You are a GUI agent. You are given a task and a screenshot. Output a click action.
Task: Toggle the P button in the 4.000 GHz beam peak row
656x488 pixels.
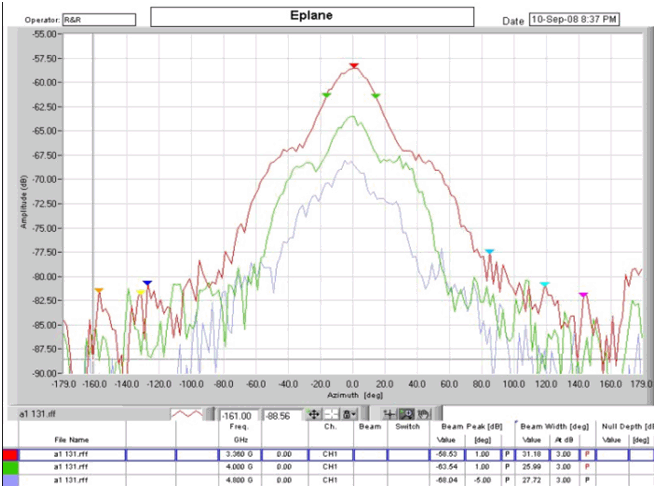point(507,467)
